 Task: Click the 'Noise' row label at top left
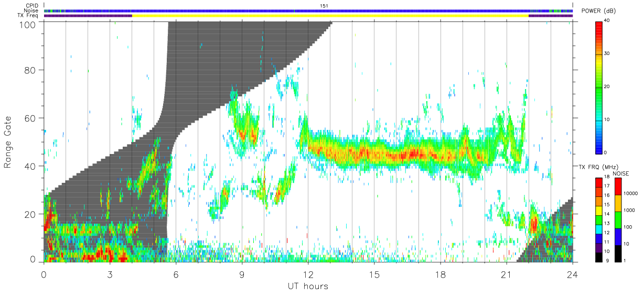pos(31,10)
